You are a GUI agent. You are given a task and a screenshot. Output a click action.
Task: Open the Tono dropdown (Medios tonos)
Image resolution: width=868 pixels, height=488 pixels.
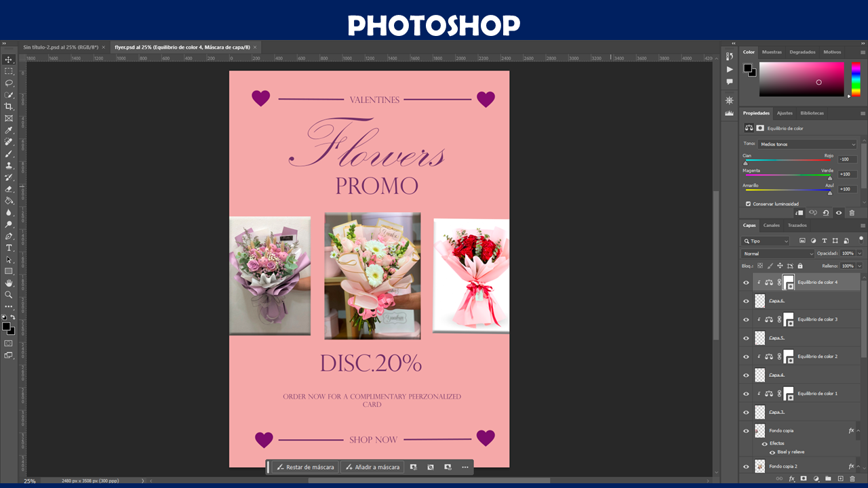(808, 144)
